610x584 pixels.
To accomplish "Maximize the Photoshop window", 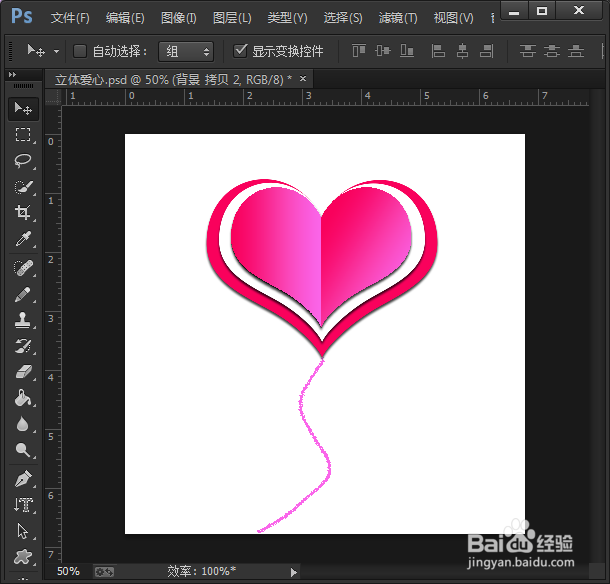I will pyautogui.click(x=542, y=11).
